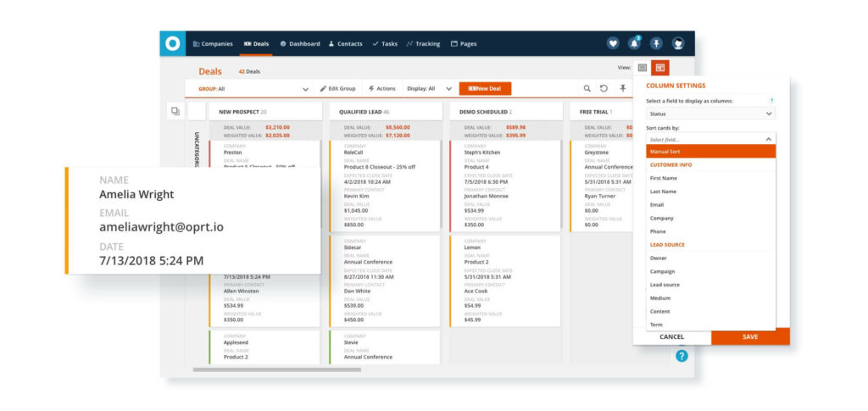Open the Sidecar deal card
868x411 pixels.
[386, 281]
